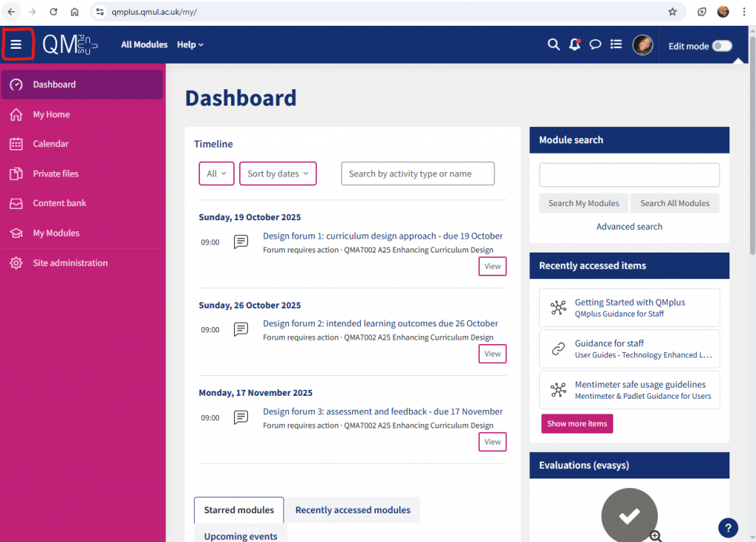Open the notifications bell icon

pyautogui.click(x=574, y=45)
